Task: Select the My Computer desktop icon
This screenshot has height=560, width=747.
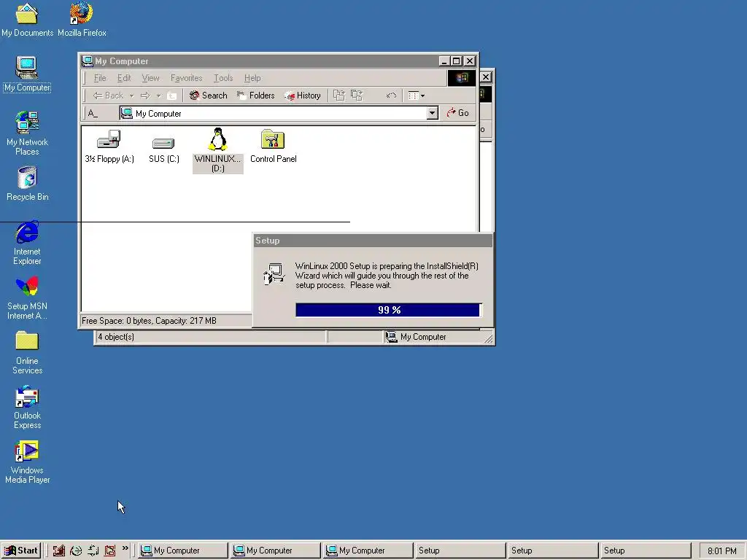Action: [27, 68]
